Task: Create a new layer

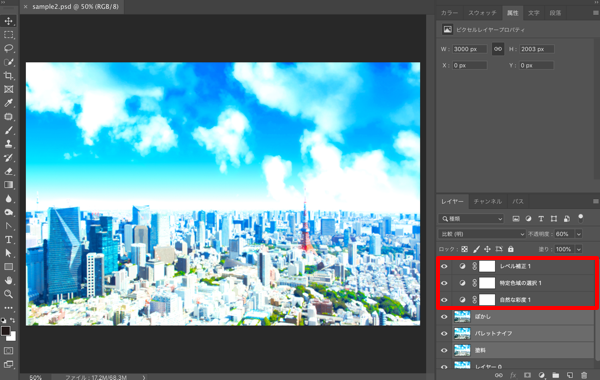Action: click(570, 375)
